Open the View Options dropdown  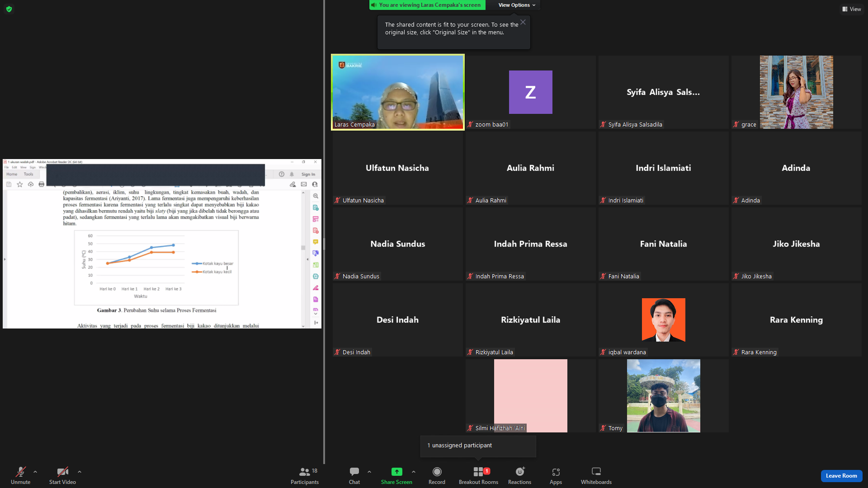[x=517, y=5]
